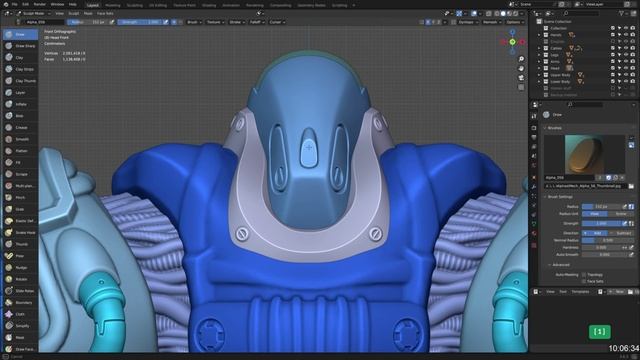The height and width of the screenshot is (360, 640).
Task: Set Direction to Subtract
Action: point(621,233)
